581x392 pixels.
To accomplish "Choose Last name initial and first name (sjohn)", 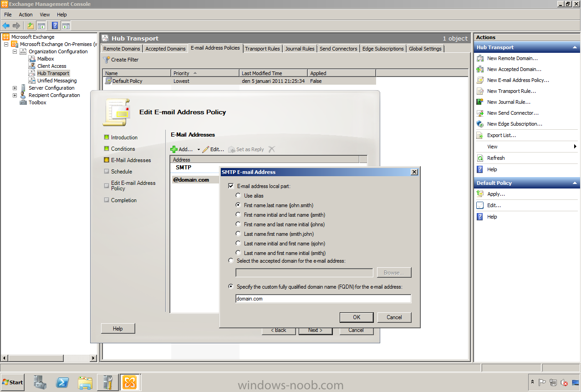I will click(238, 244).
